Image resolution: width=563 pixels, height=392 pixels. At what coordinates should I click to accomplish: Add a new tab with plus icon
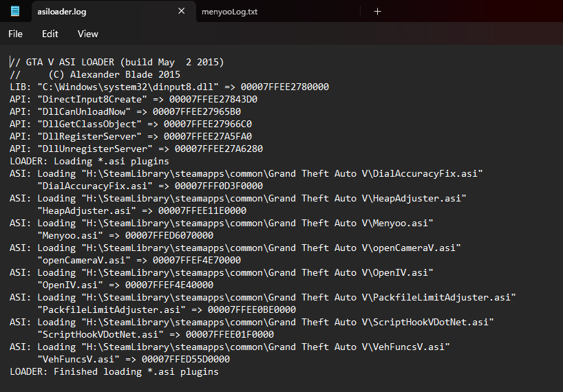pos(377,12)
